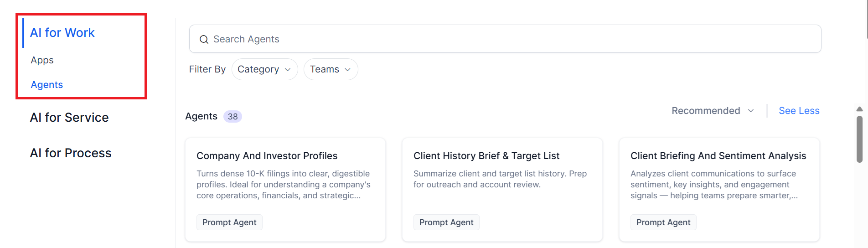
Task: Click the Teams dropdown chevron
Action: tap(347, 70)
